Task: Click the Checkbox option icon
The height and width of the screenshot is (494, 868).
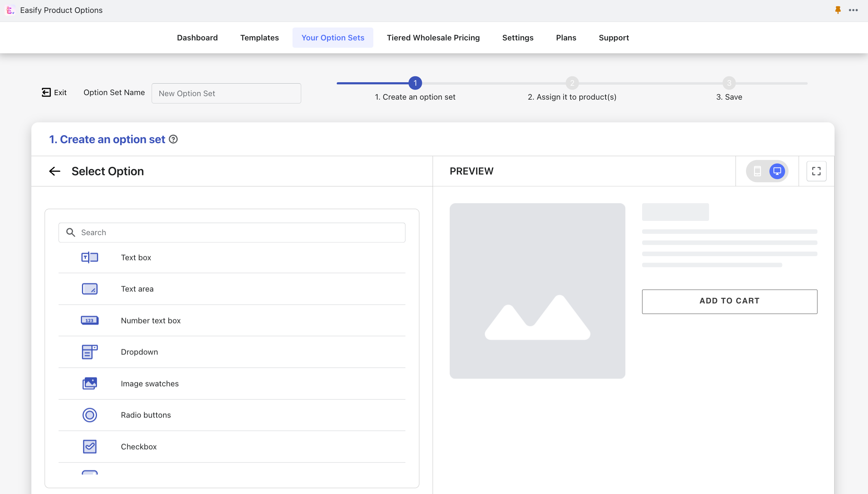Action: [90, 446]
